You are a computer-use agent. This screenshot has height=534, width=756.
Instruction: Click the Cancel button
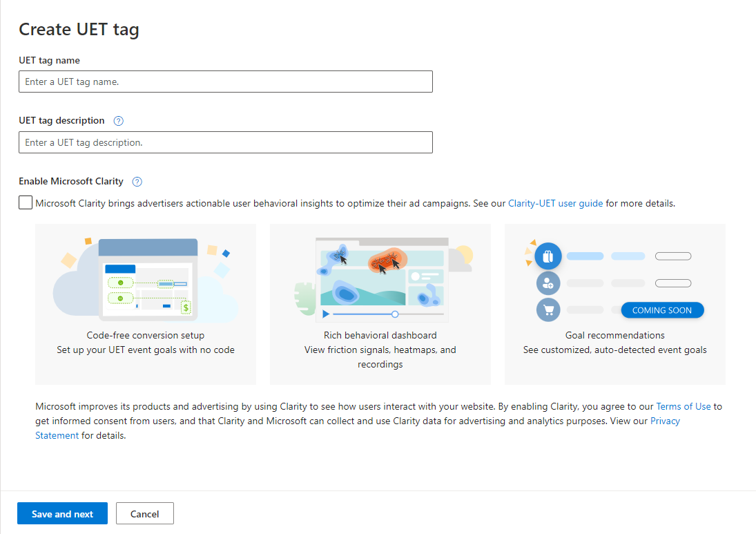point(145,514)
